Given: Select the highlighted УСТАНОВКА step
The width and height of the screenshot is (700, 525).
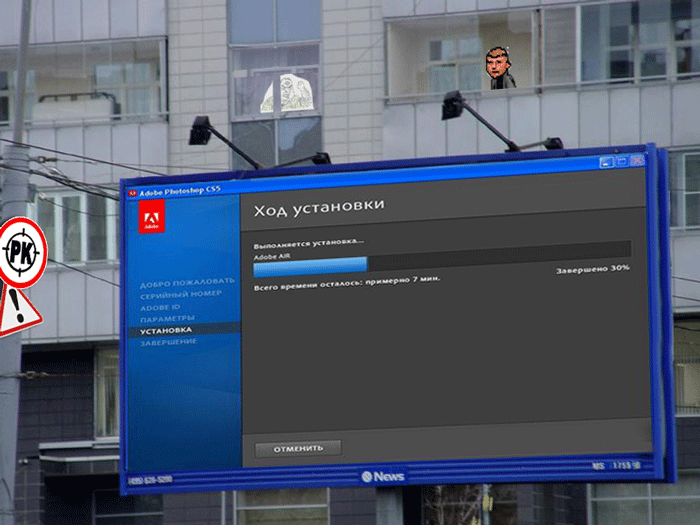Looking at the screenshot, I should pyautogui.click(x=184, y=330).
